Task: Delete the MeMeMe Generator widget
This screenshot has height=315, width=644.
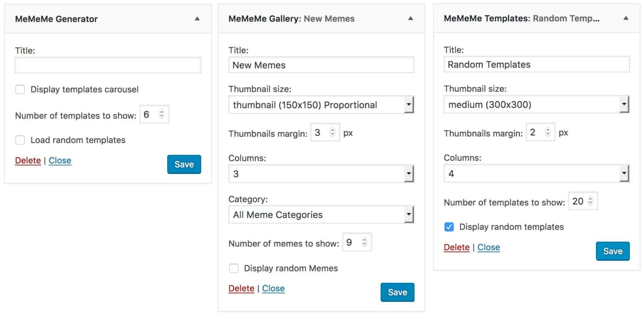Action: [28, 160]
